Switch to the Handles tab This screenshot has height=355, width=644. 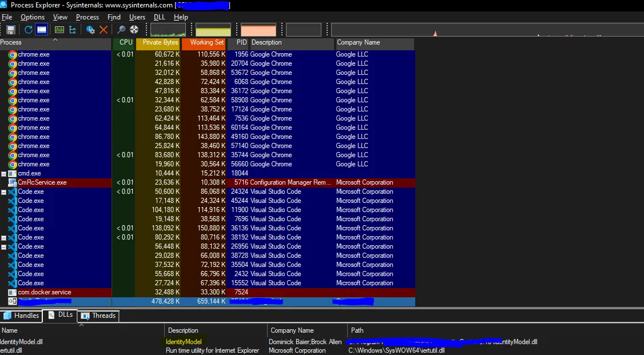[x=21, y=316]
